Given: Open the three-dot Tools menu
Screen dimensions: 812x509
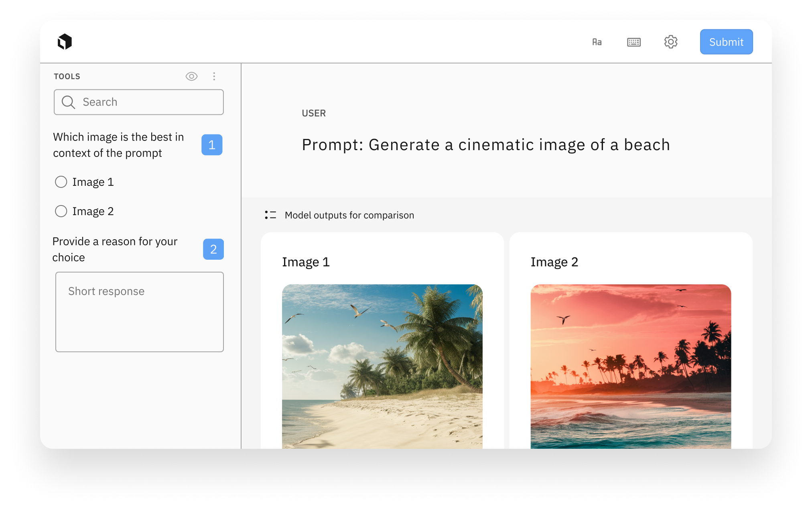Looking at the screenshot, I should [x=214, y=76].
